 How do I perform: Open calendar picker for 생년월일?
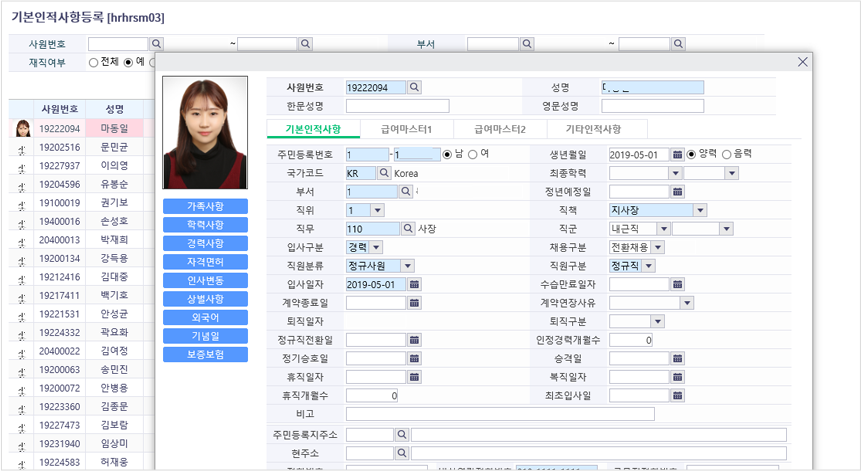click(x=678, y=155)
